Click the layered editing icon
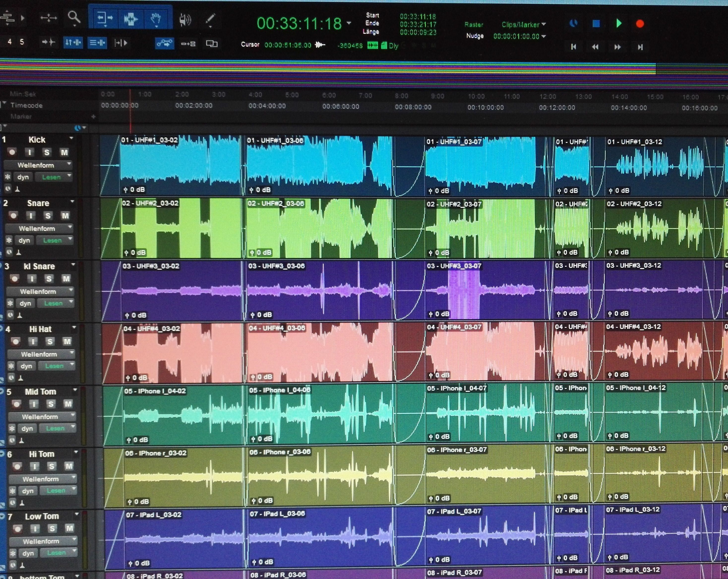Screen dimensions: 728x579 212,44
